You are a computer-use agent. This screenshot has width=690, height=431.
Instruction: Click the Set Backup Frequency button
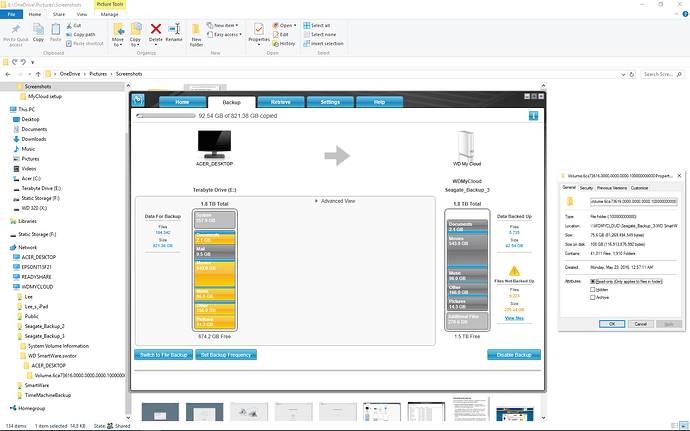pos(226,355)
